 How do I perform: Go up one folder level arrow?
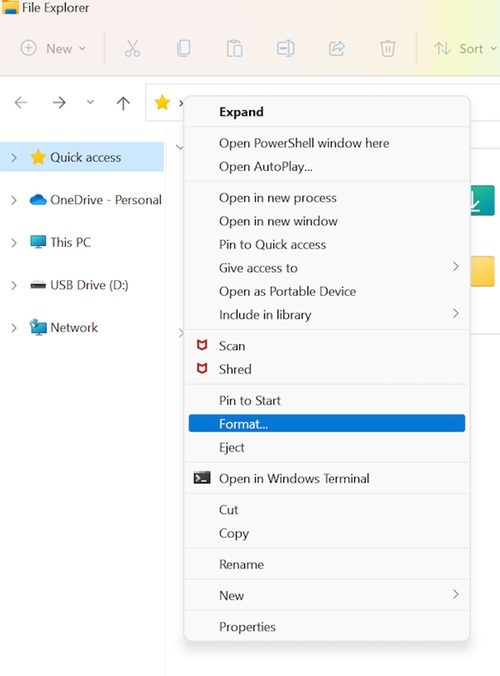(123, 103)
